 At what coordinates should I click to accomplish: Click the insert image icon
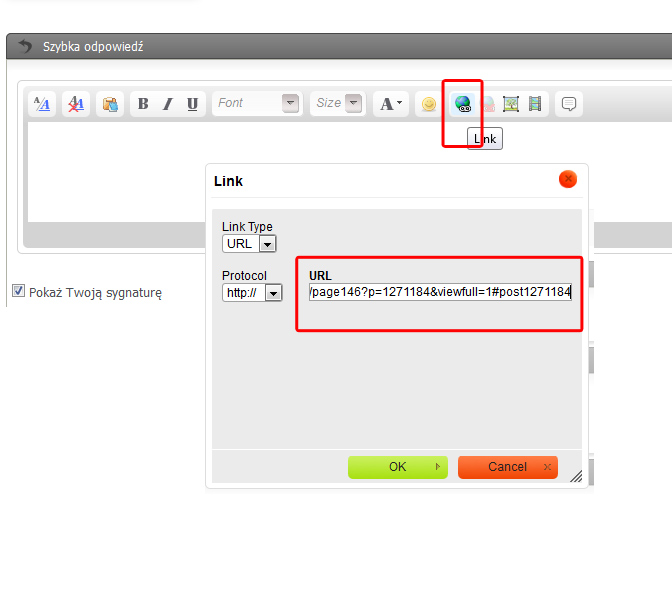(x=511, y=104)
